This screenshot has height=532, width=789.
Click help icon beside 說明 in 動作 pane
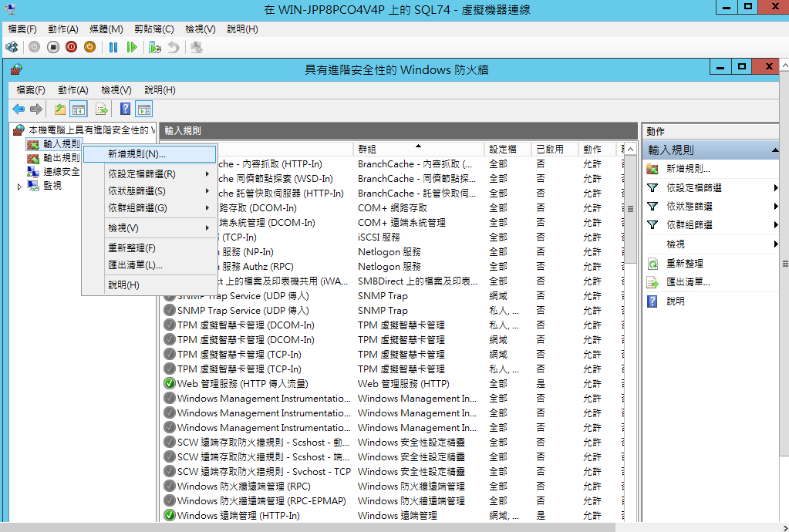(652, 301)
